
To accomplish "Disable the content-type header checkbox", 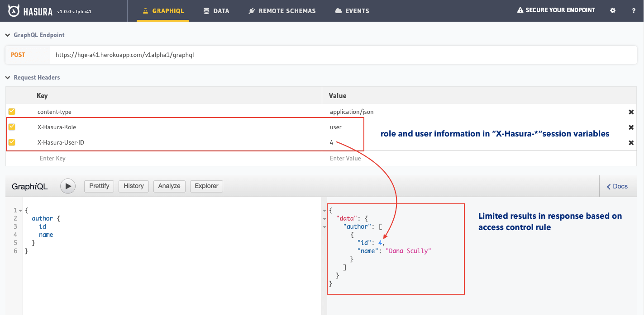I will pyautogui.click(x=12, y=112).
